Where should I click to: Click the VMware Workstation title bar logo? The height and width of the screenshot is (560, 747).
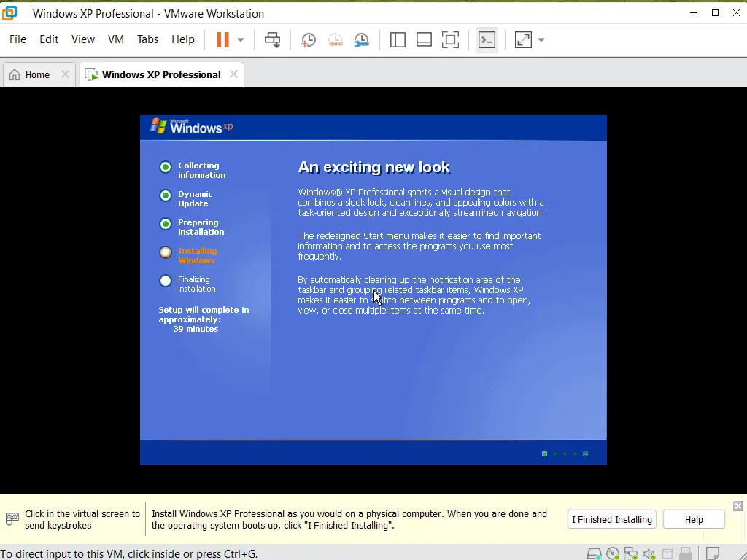click(9, 13)
